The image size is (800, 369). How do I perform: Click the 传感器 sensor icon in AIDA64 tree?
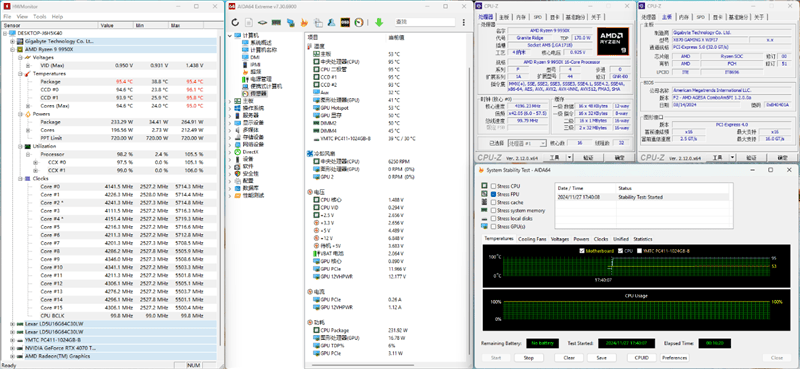click(245, 94)
